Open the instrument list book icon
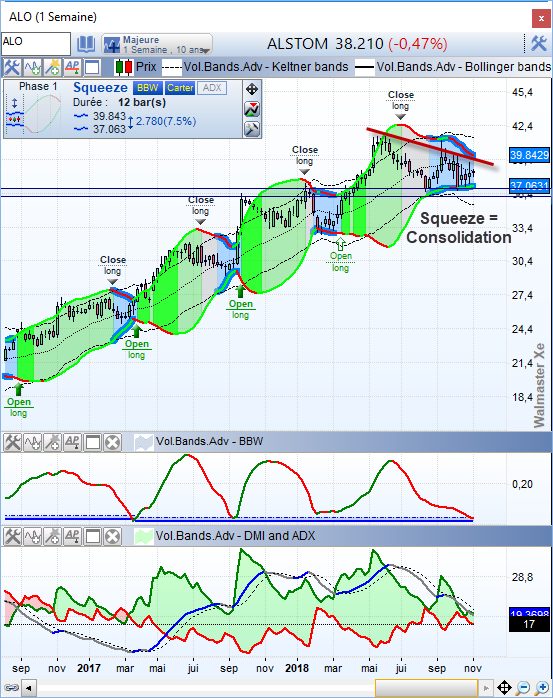 [85, 44]
